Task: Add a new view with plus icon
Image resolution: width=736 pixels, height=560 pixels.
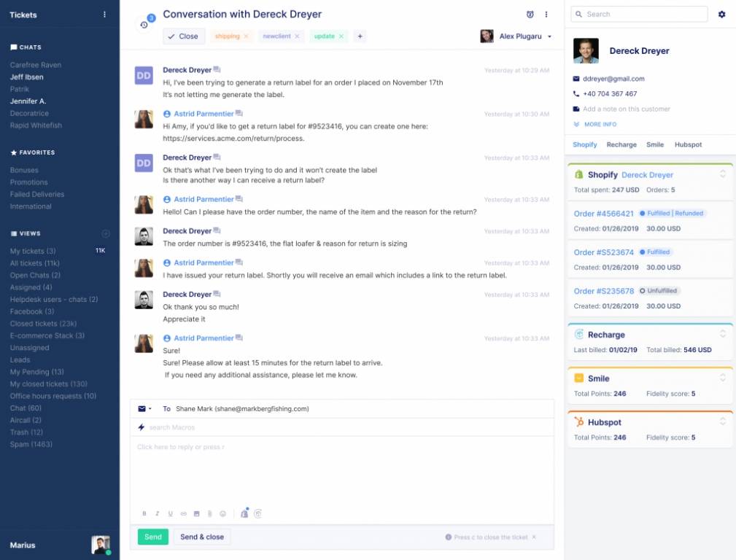Action: [106, 233]
